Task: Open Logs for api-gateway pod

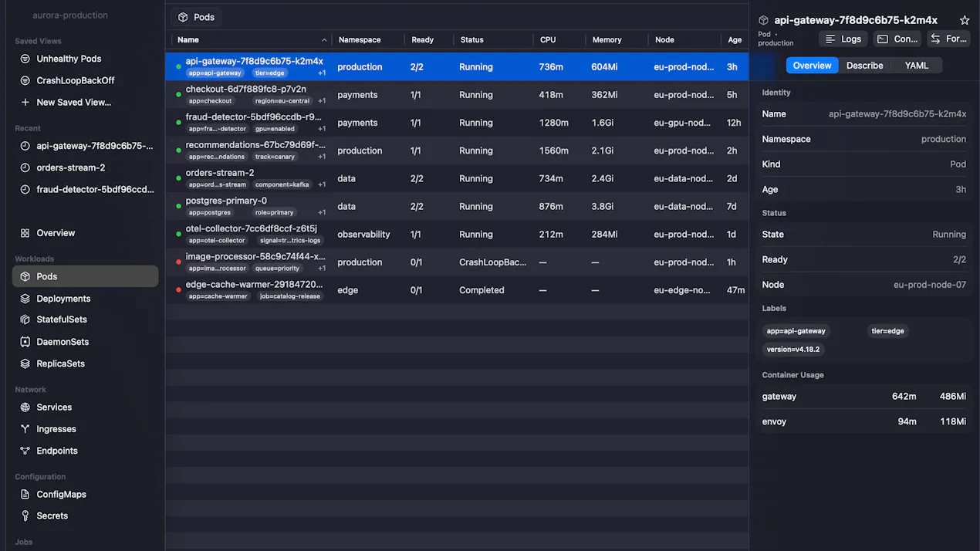Action: (x=843, y=39)
